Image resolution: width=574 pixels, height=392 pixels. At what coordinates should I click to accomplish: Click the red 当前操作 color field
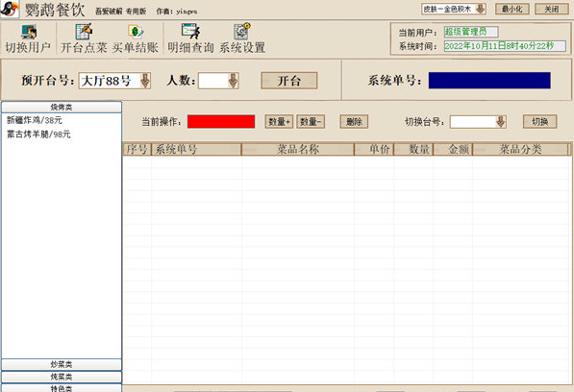coord(221,122)
